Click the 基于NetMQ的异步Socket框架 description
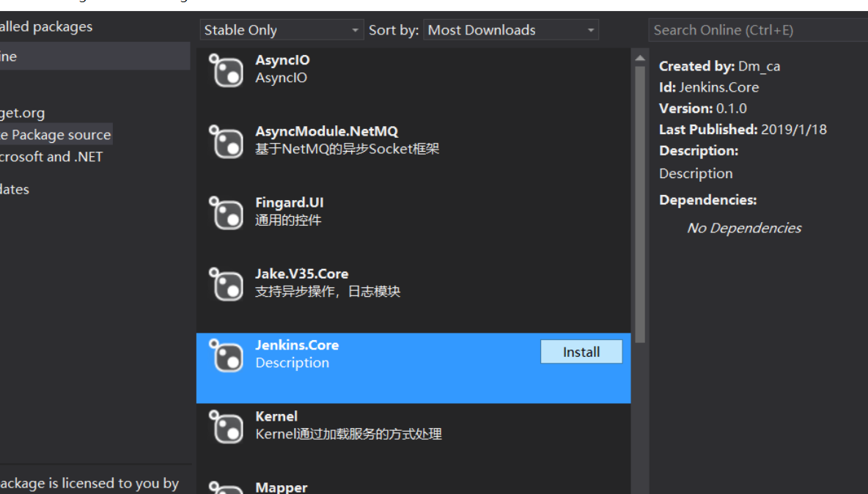 347,149
